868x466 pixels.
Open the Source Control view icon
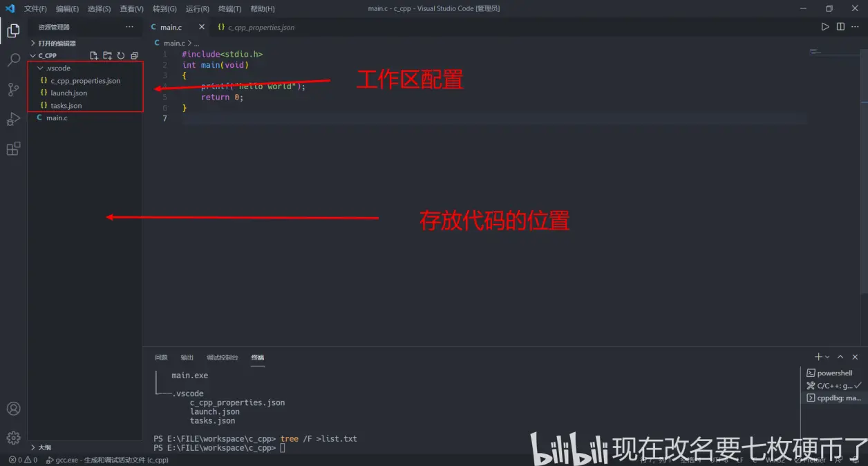(x=13, y=89)
